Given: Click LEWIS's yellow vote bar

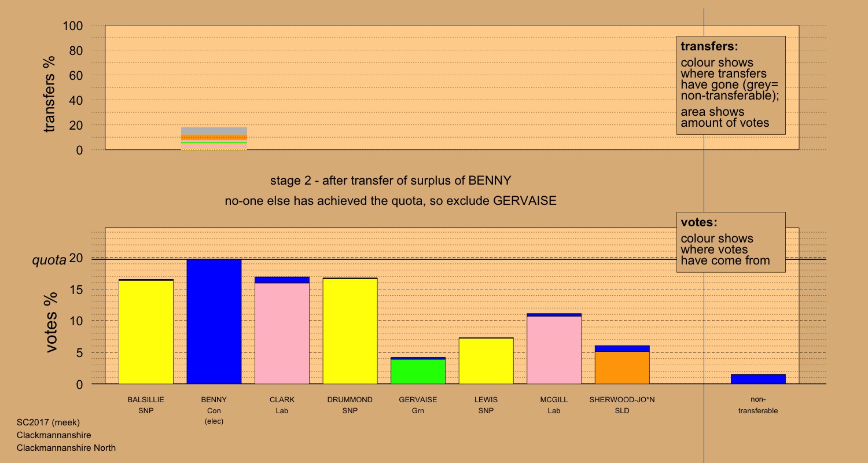Looking at the screenshot, I should [x=486, y=361].
